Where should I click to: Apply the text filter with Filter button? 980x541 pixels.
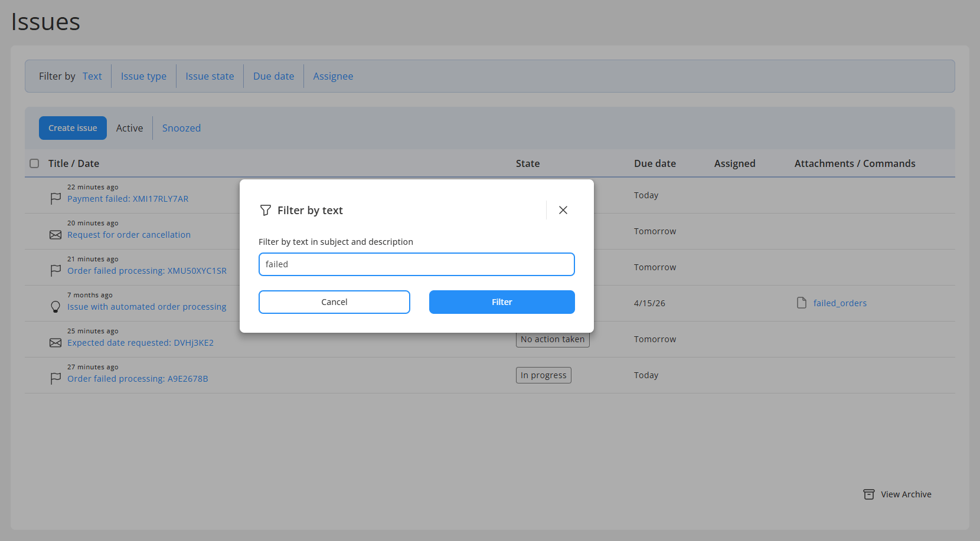tap(502, 302)
